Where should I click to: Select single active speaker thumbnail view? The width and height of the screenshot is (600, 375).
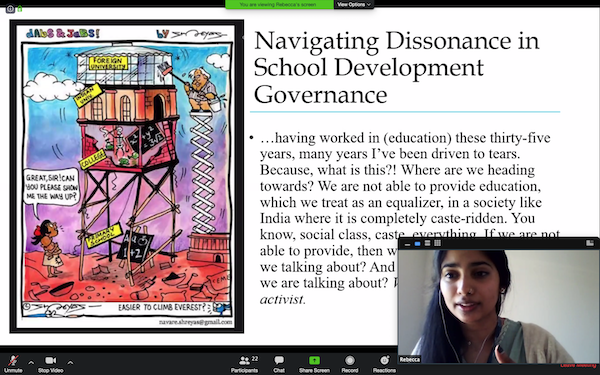[x=417, y=243]
